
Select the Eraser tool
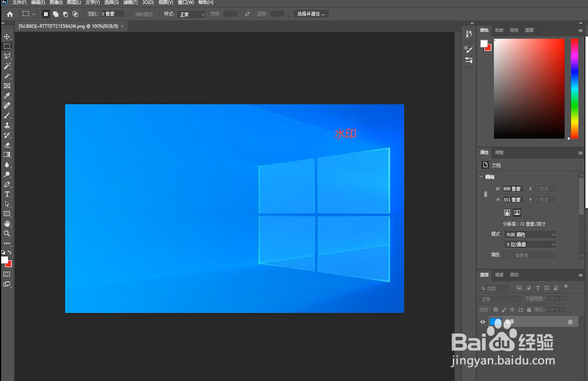coord(7,145)
